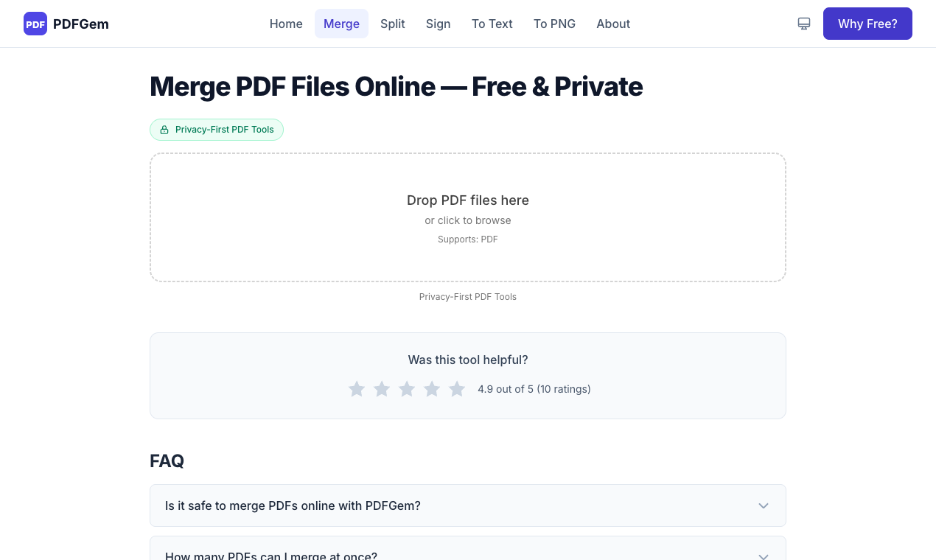This screenshot has width=936, height=560.
Task: Click the drop zone to browse for PDFs
Action: click(x=468, y=217)
